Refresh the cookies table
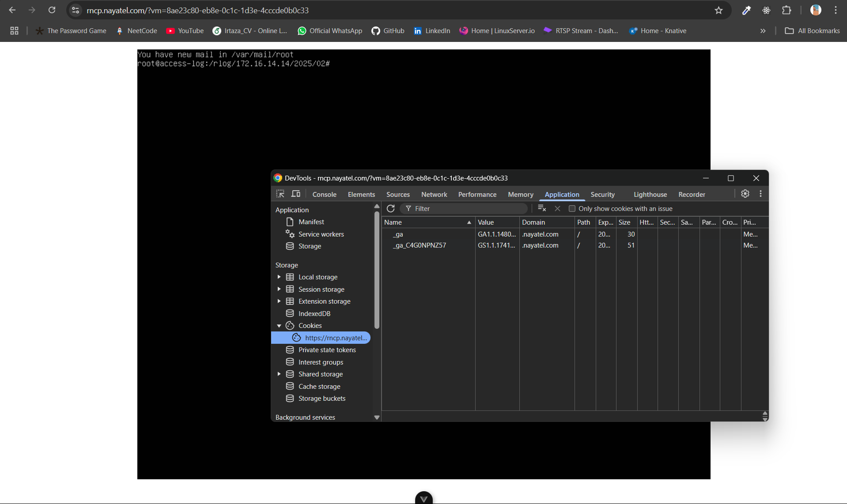The width and height of the screenshot is (847, 504). [390, 208]
